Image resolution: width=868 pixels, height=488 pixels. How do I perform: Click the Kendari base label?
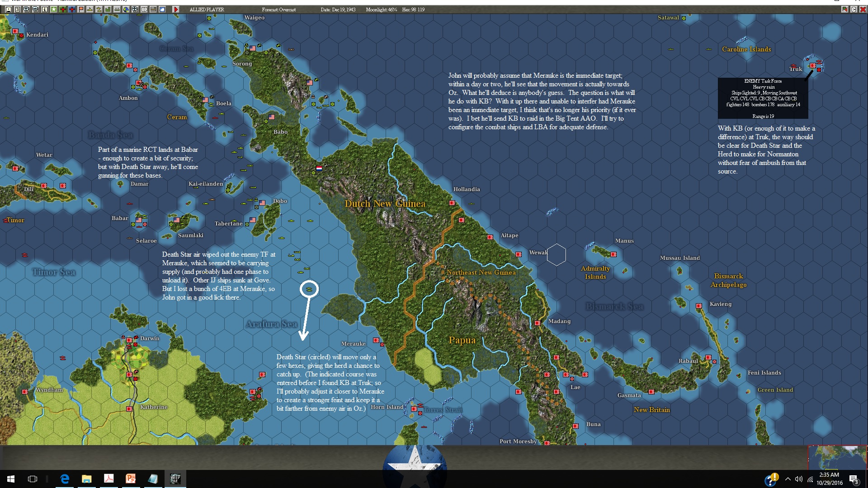tap(37, 35)
